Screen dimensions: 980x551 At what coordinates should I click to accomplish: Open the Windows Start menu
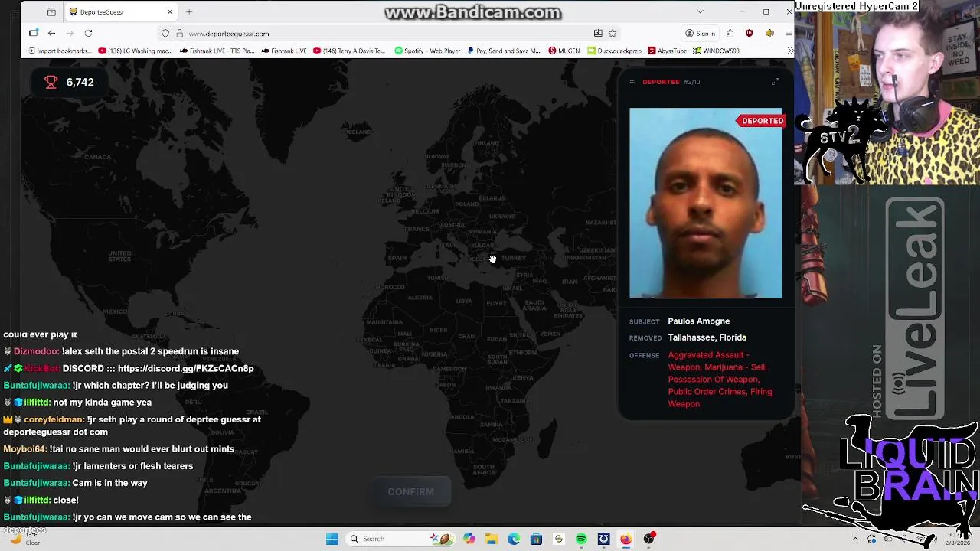click(x=332, y=539)
